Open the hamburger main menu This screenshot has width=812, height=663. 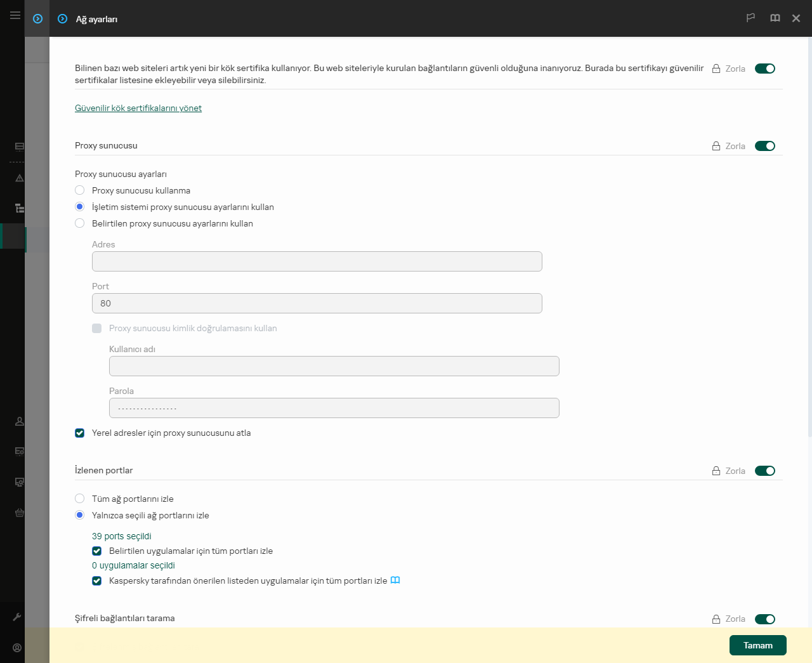point(15,15)
